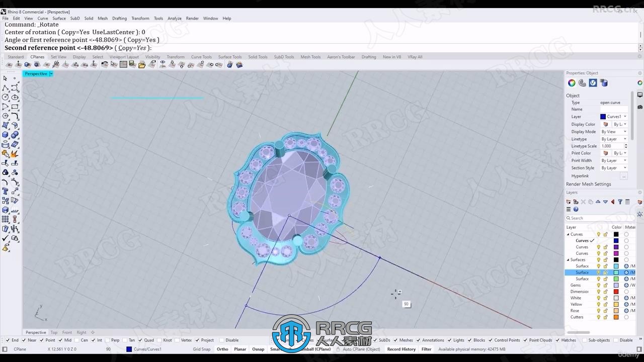Toggle the Near osnap checkbox
This screenshot has width=644, height=362.
pos(24,340)
